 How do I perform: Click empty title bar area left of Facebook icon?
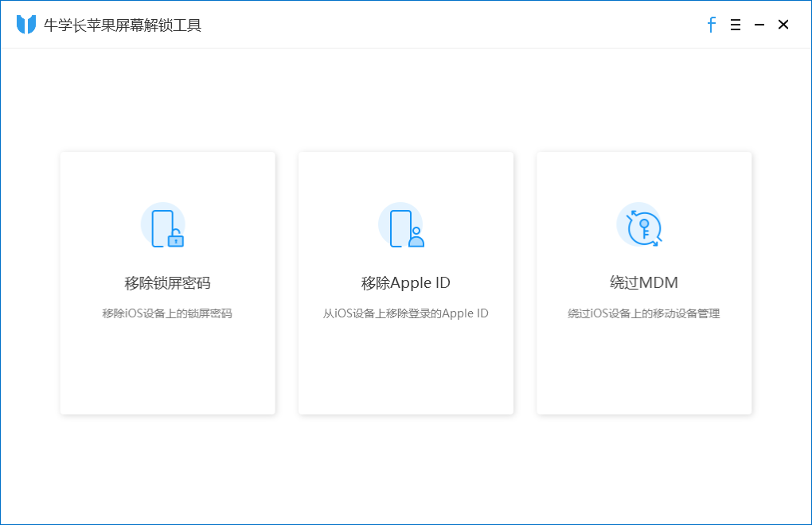tap(478, 25)
